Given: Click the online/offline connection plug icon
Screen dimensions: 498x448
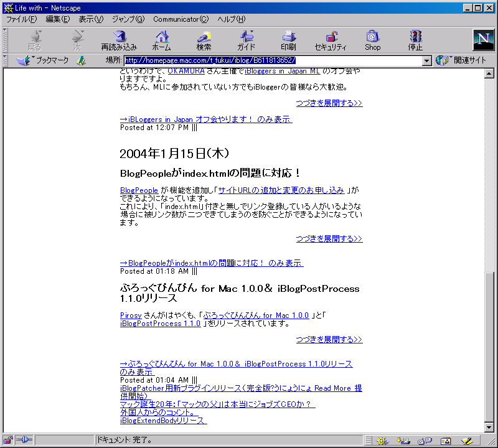Looking at the screenshot, I should point(24,440).
